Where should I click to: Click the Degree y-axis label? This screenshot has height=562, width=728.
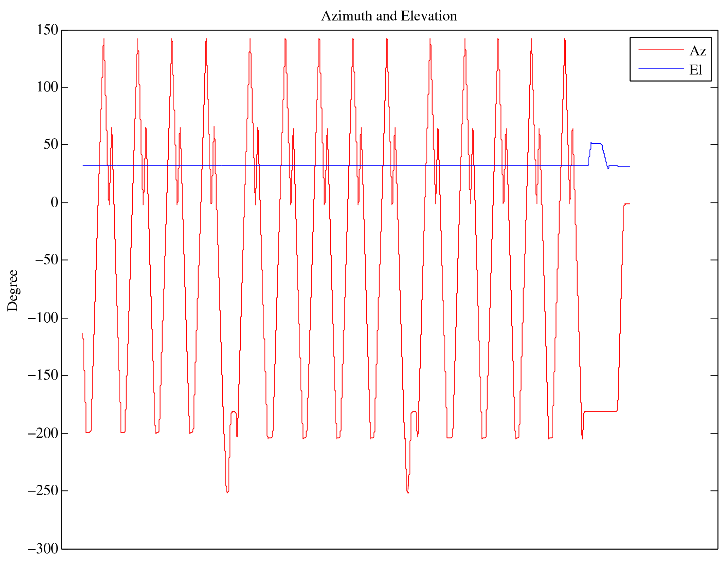[x=13, y=290]
